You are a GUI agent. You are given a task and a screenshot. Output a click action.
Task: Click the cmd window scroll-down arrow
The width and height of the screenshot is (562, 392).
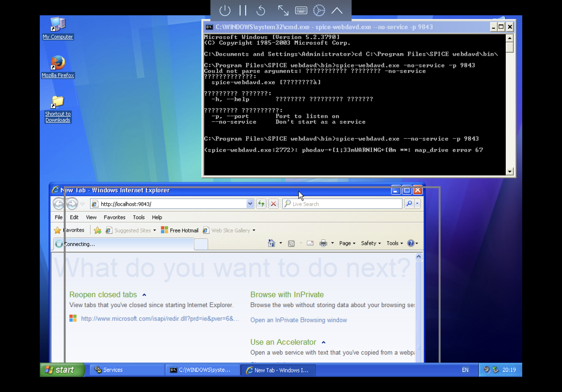point(510,171)
